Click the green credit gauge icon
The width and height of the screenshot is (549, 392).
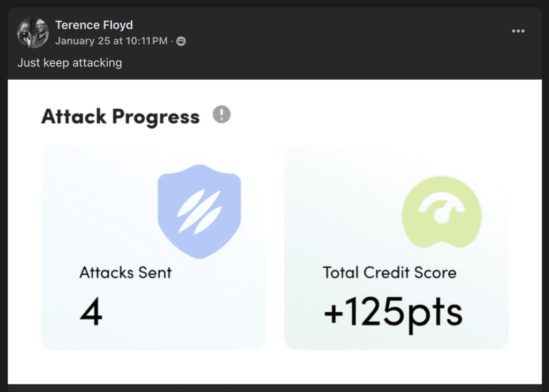point(441,212)
